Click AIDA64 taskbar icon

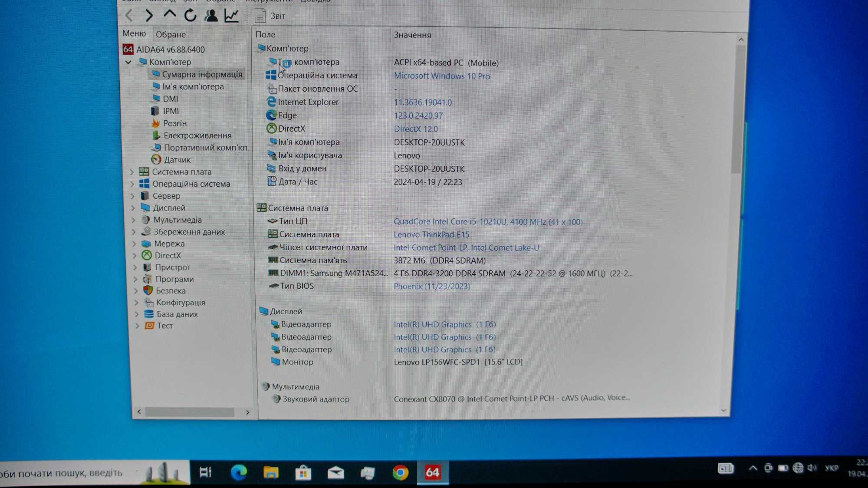[x=432, y=472]
